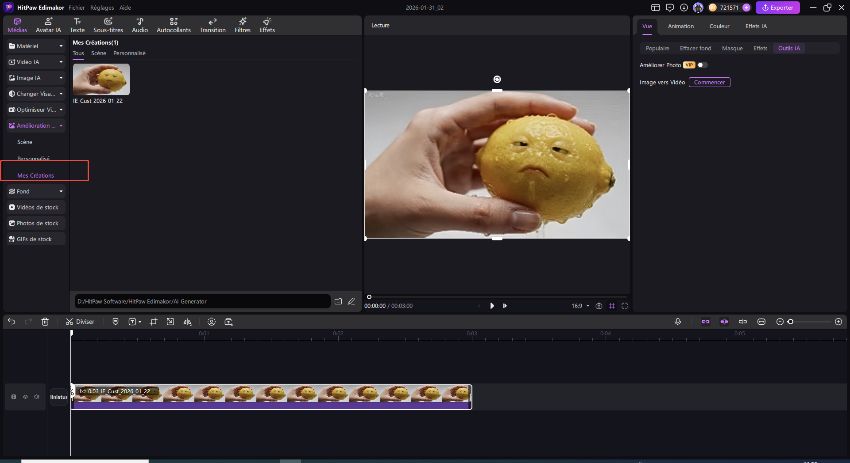Toggle the grid overlay icon in preview
This screenshot has height=463, width=850.
point(612,306)
